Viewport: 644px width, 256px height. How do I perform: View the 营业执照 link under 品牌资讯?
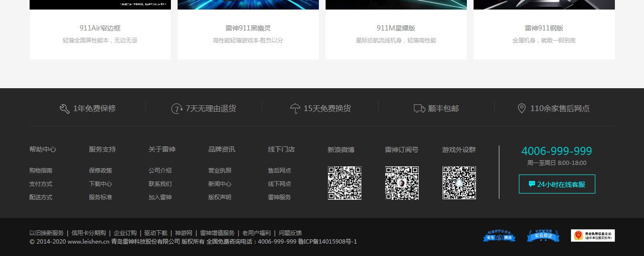coord(220,170)
